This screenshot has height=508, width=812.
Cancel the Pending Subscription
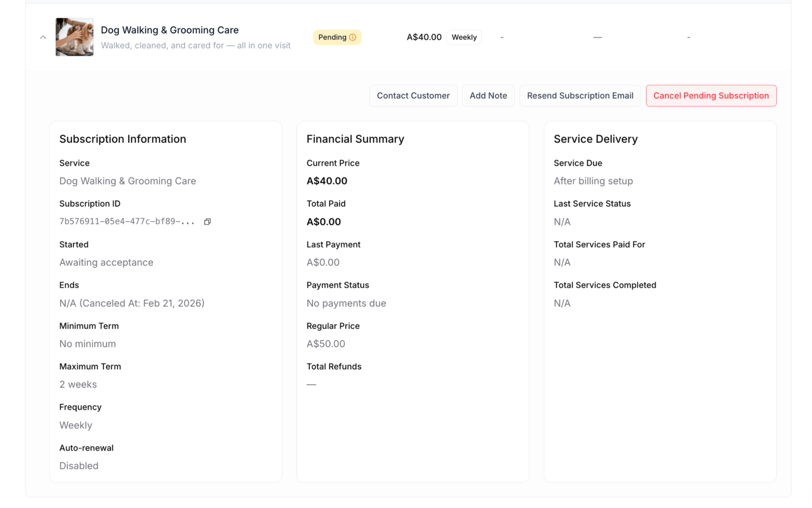click(710, 95)
